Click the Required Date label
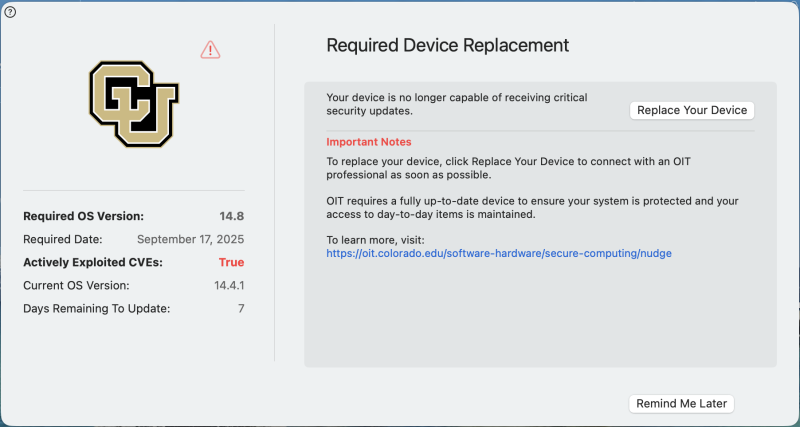The height and width of the screenshot is (427, 800). pyautogui.click(x=63, y=239)
